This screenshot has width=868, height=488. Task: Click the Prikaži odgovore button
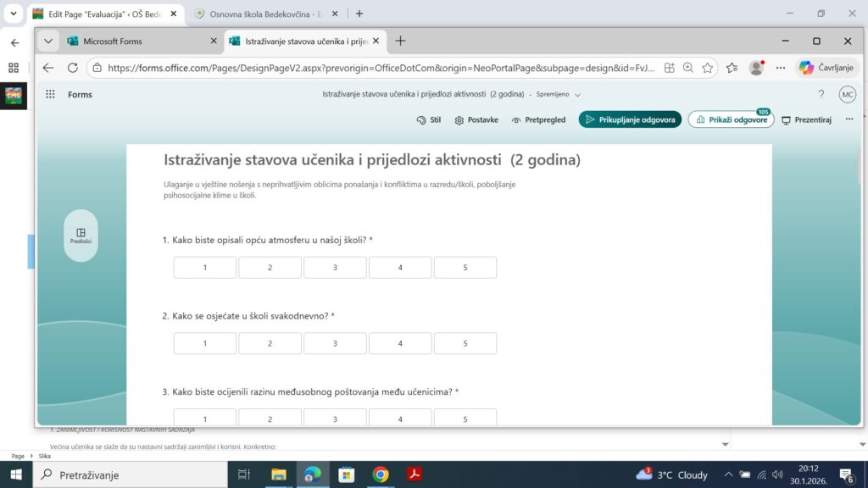[731, 120]
